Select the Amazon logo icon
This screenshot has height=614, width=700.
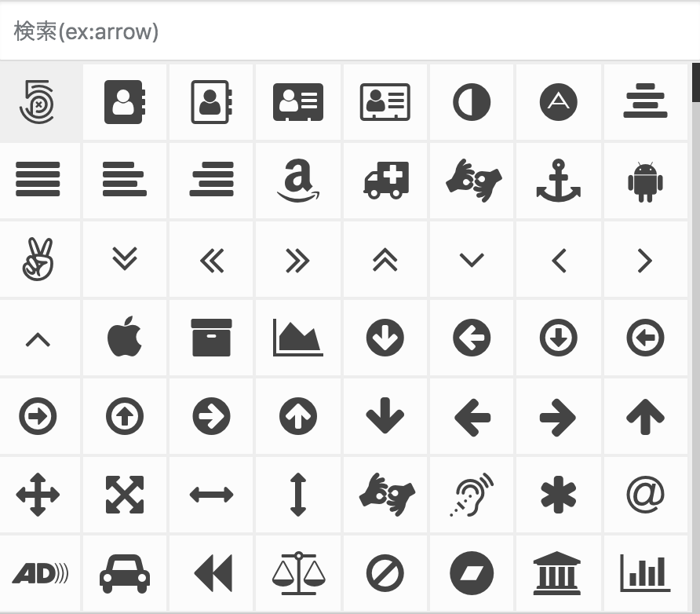coord(297,181)
